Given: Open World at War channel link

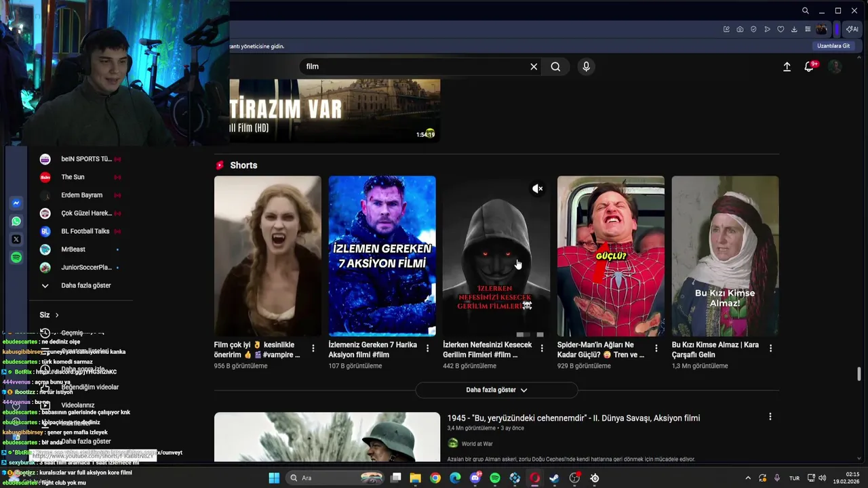Looking at the screenshot, I should click(x=477, y=444).
